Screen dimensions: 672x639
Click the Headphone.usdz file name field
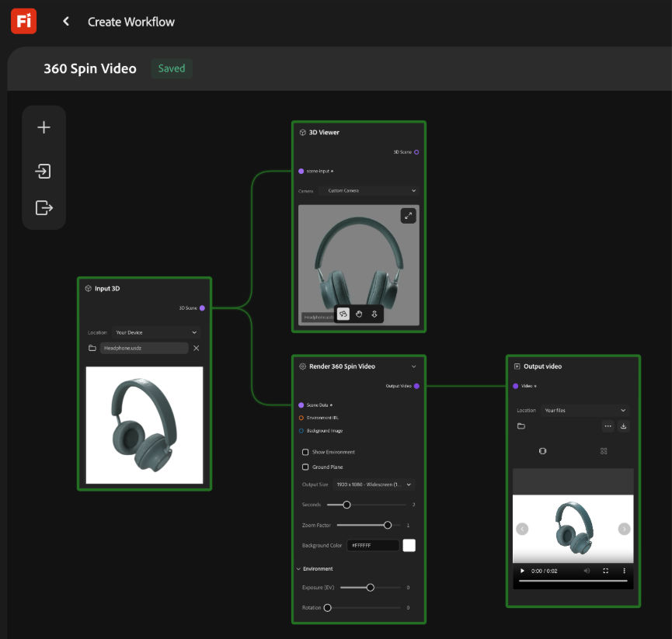click(x=144, y=348)
